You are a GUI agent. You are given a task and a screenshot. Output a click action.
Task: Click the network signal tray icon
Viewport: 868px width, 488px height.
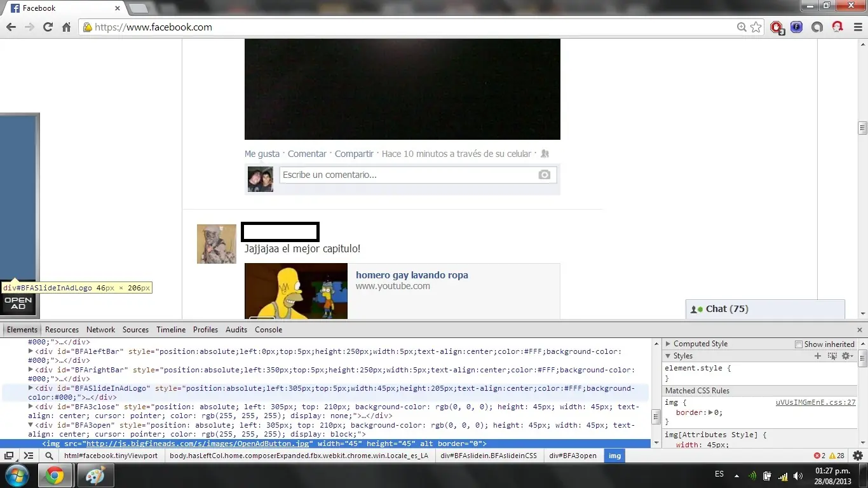783,476
